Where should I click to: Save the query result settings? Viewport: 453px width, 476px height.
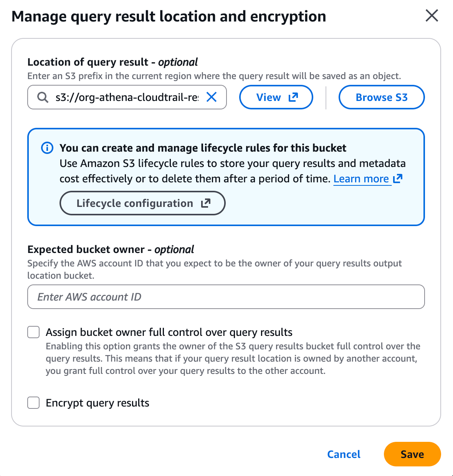[412, 454]
